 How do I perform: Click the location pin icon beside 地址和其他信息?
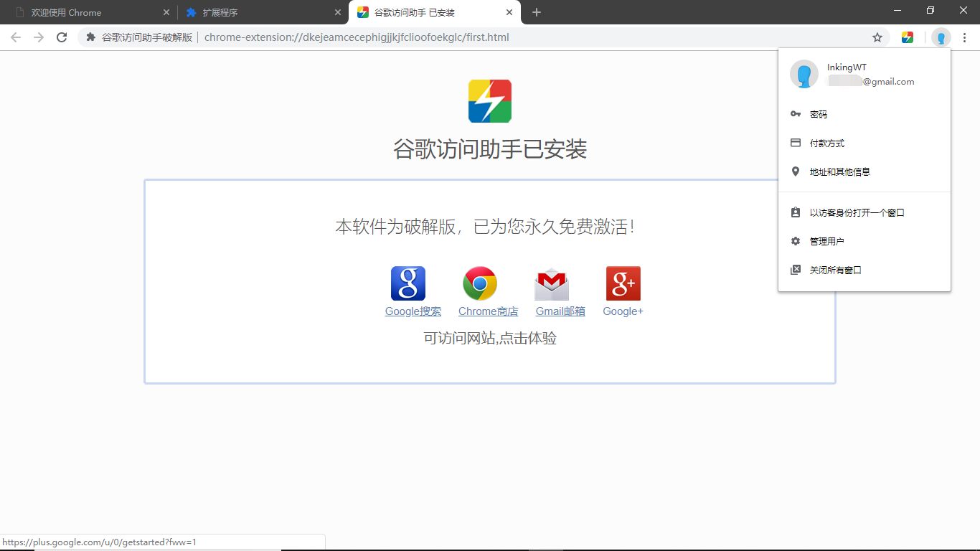(x=795, y=171)
